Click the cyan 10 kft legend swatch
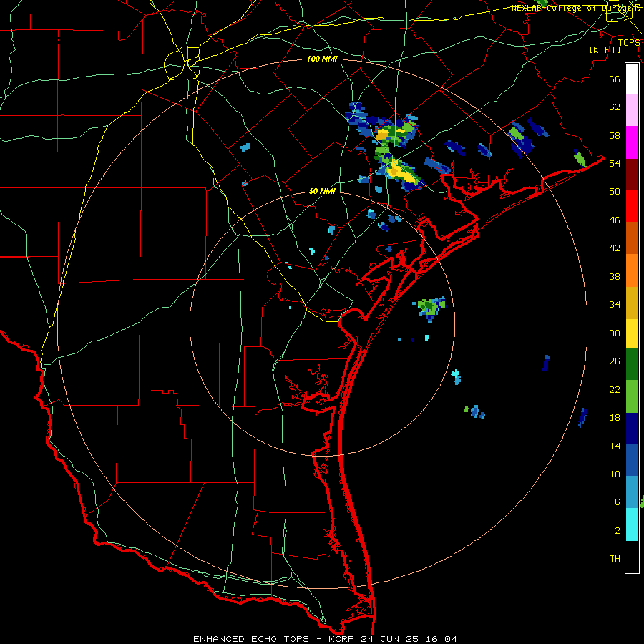The image size is (644, 644). 632,525
